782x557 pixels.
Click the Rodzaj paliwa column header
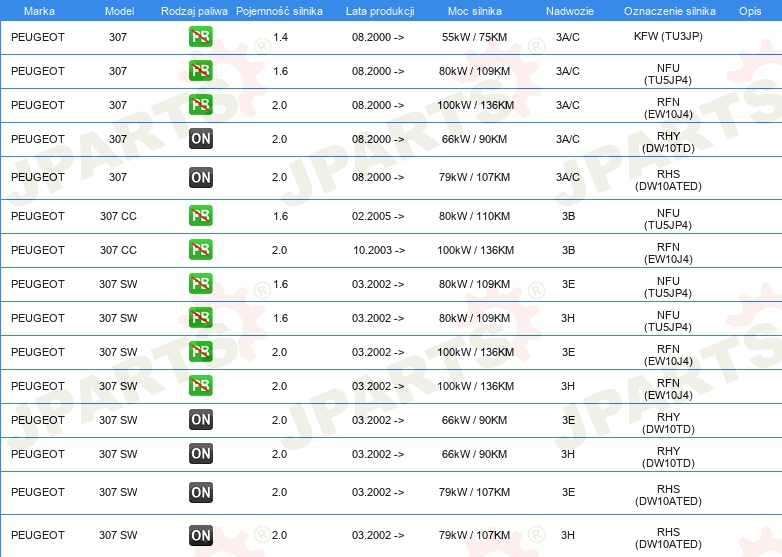coord(194,11)
